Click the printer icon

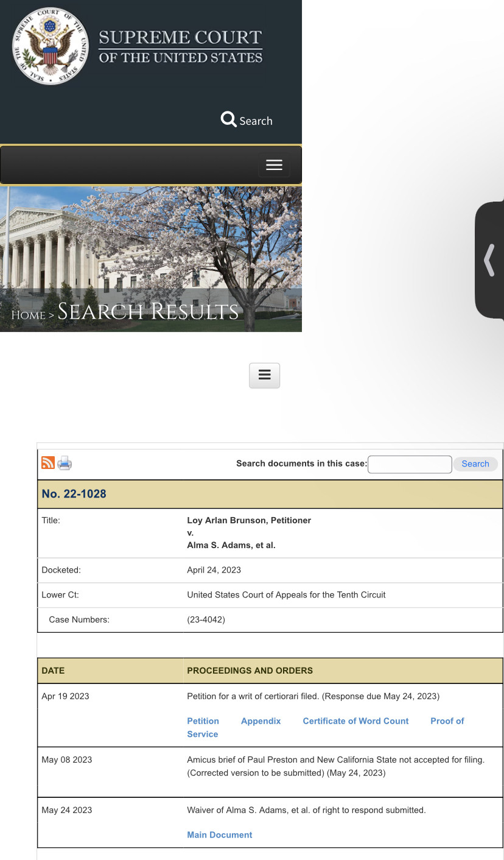pyautogui.click(x=65, y=463)
